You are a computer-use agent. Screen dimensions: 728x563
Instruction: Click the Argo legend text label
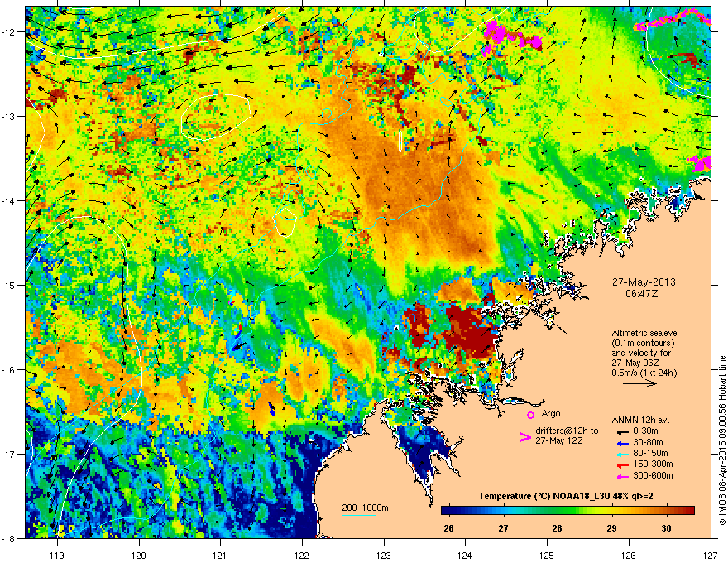551,413
